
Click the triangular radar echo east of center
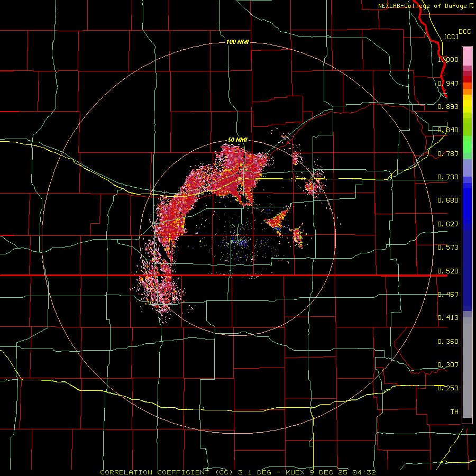tap(278, 221)
